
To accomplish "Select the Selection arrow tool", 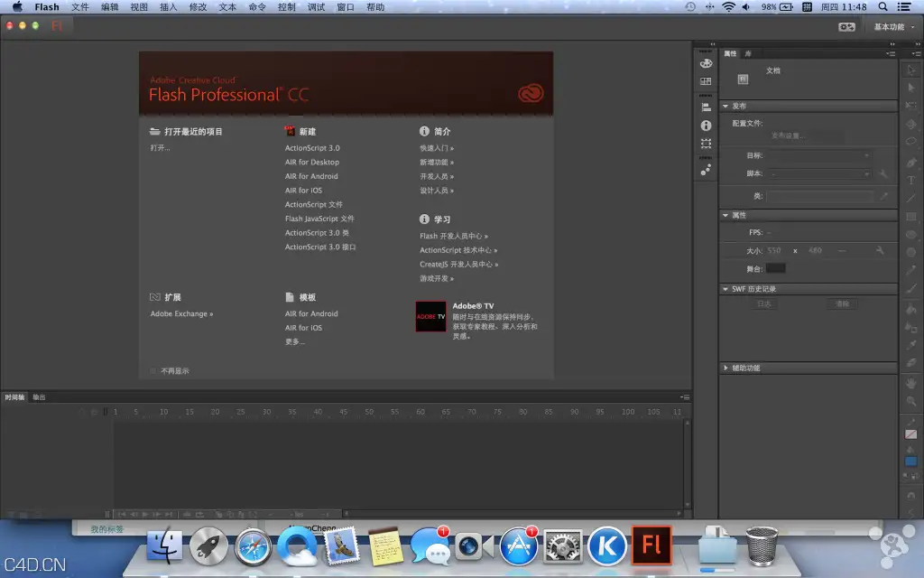I will click(911, 70).
